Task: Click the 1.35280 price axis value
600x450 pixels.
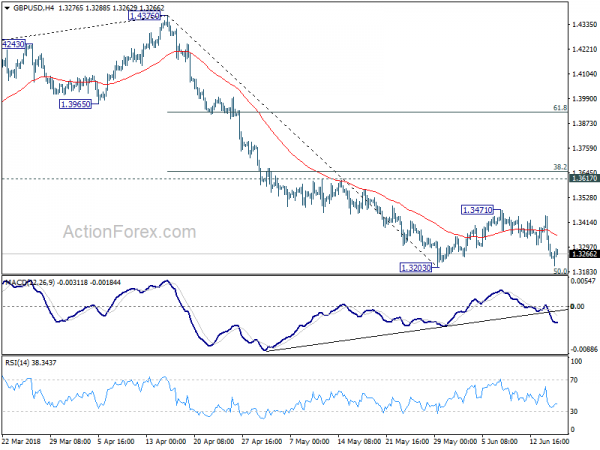Action: point(584,197)
